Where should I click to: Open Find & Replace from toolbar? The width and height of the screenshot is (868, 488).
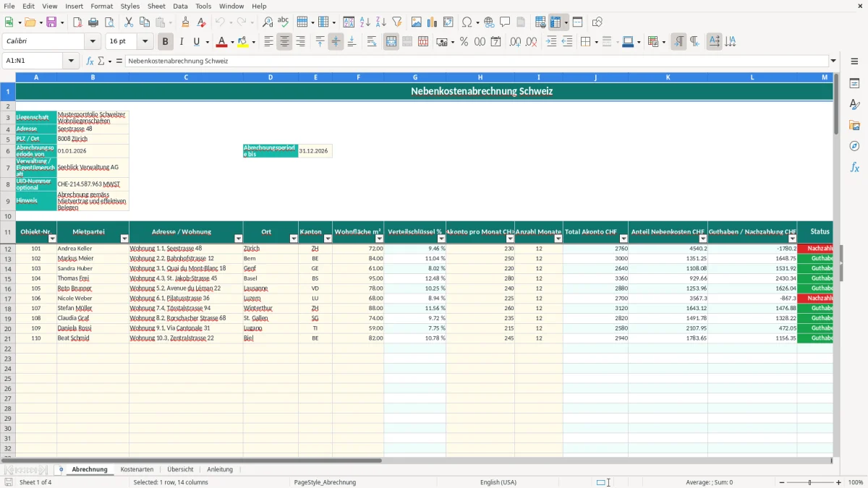[267, 22]
